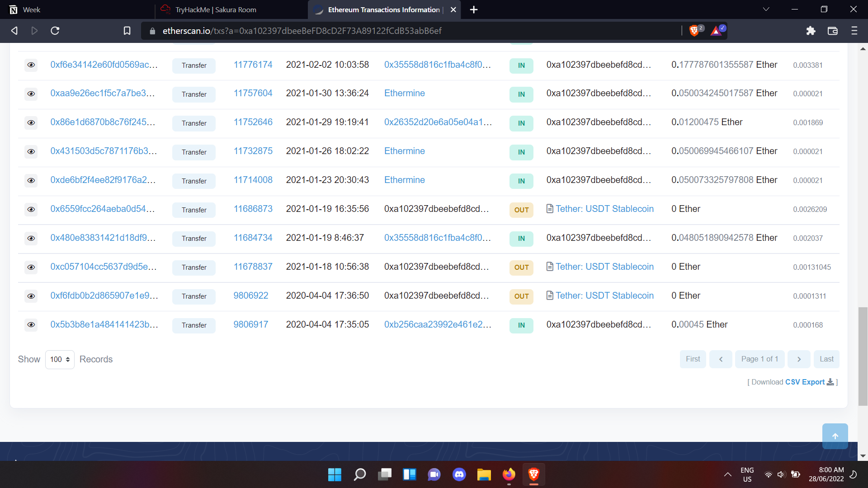Toggle eye preview for 0xaa9e26ec1f5c7a7be3 transaction
Image resolution: width=868 pixels, height=488 pixels.
[x=31, y=94]
